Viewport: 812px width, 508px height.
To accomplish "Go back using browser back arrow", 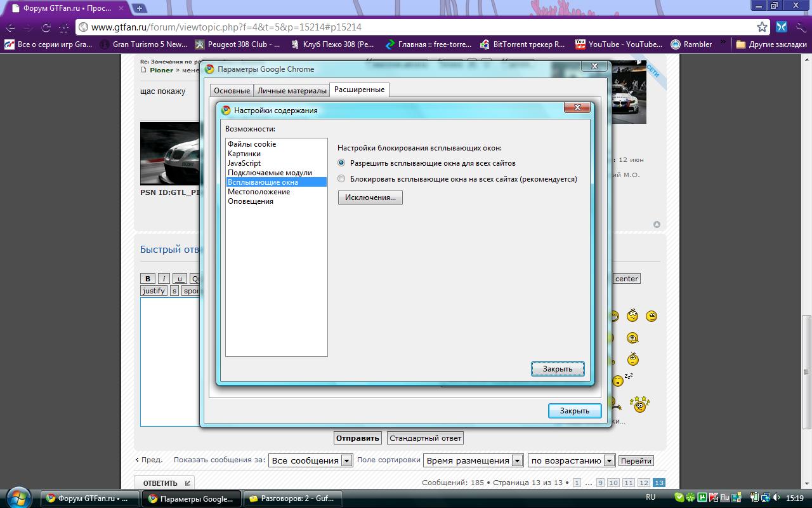I will (x=10, y=27).
